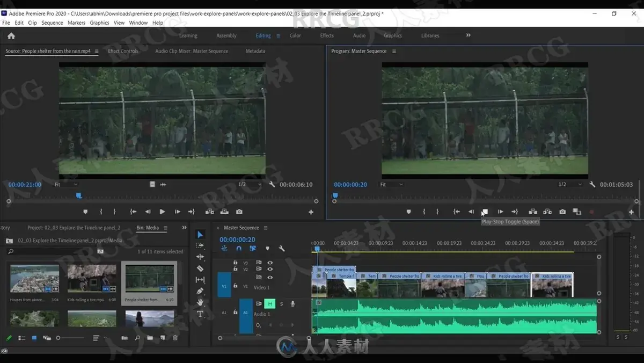
Task: Click Insert button in Source monitor
Action: pos(210,212)
